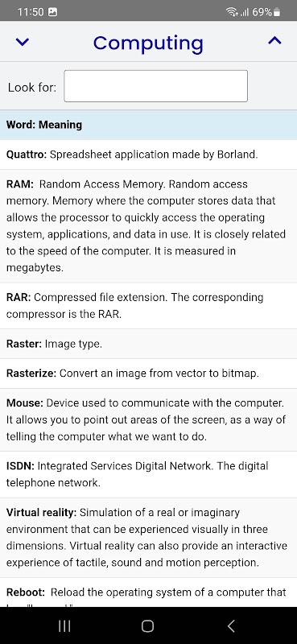The image size is (297, 644).
Task: Open Android recent apps button
Action: [64, 626]
